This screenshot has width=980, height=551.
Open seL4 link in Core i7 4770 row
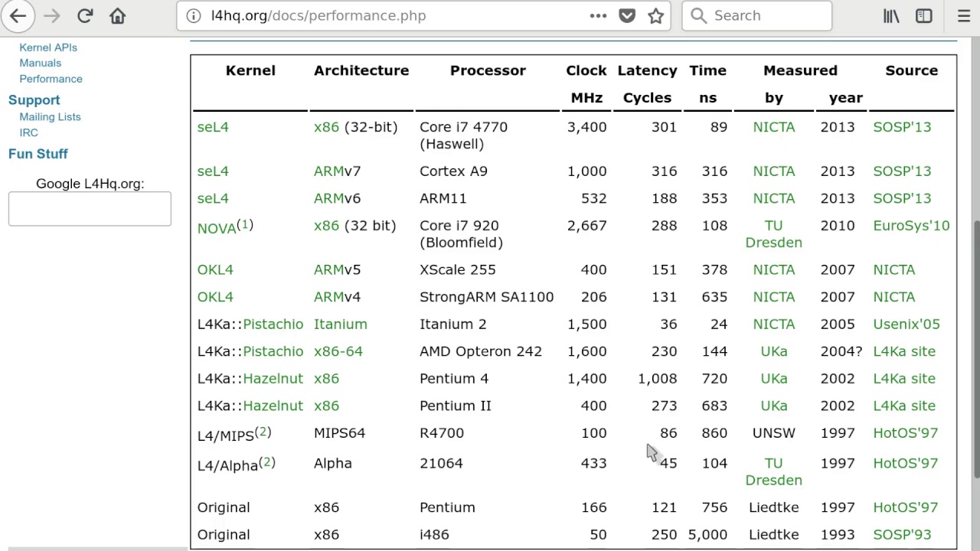213,127
